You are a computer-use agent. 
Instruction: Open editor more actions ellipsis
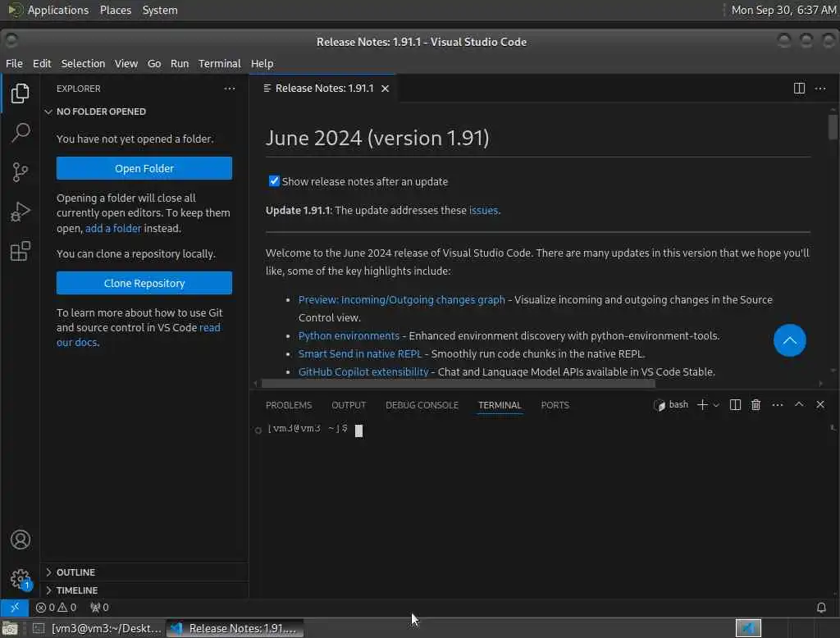click(x=820, y=88)
